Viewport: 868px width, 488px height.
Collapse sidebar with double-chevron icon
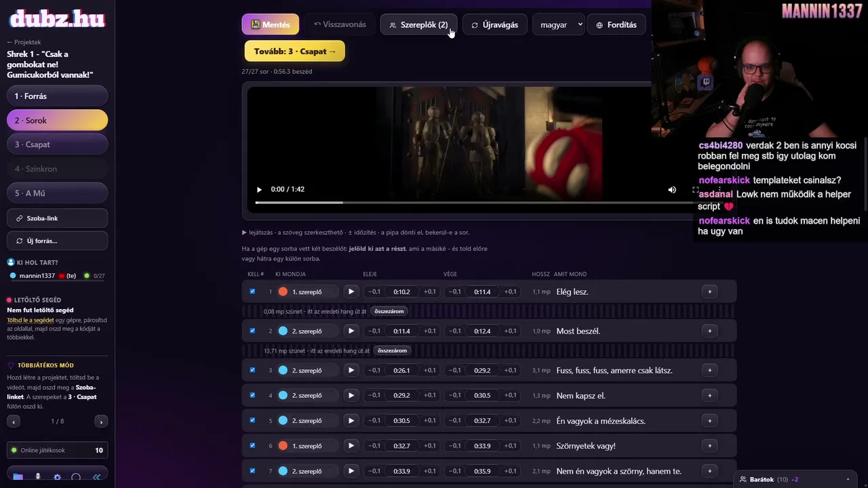pyautogui.click(x=96, y=477)
